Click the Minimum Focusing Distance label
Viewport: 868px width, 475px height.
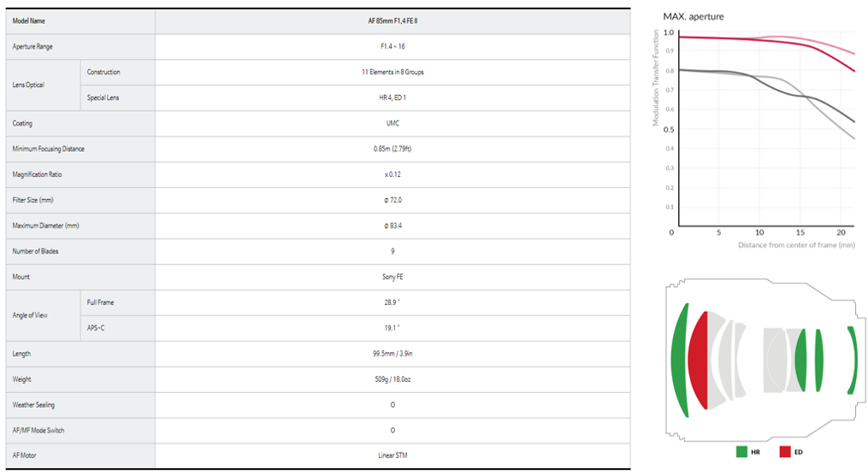click(x=49, y=149)
